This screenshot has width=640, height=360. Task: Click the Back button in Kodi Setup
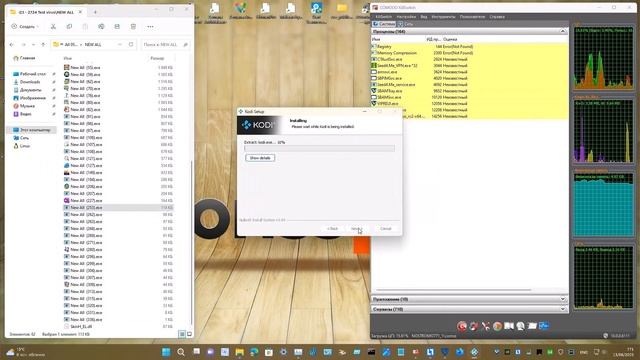click(333, 229)
